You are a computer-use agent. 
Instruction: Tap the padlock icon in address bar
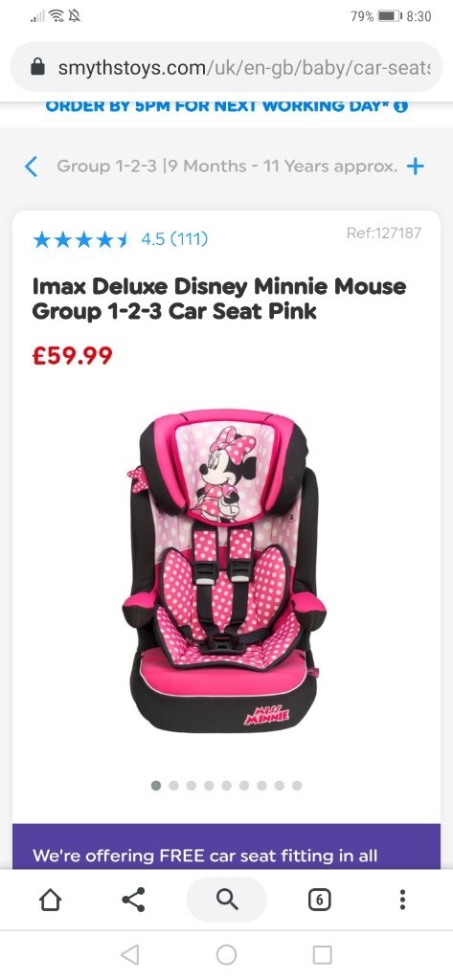click(37, 68)
